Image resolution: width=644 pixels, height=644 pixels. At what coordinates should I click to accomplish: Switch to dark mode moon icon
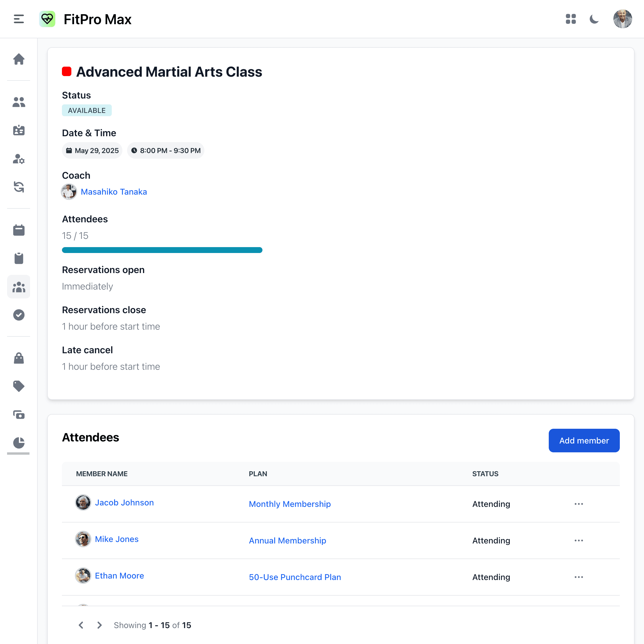coord(594,19)
